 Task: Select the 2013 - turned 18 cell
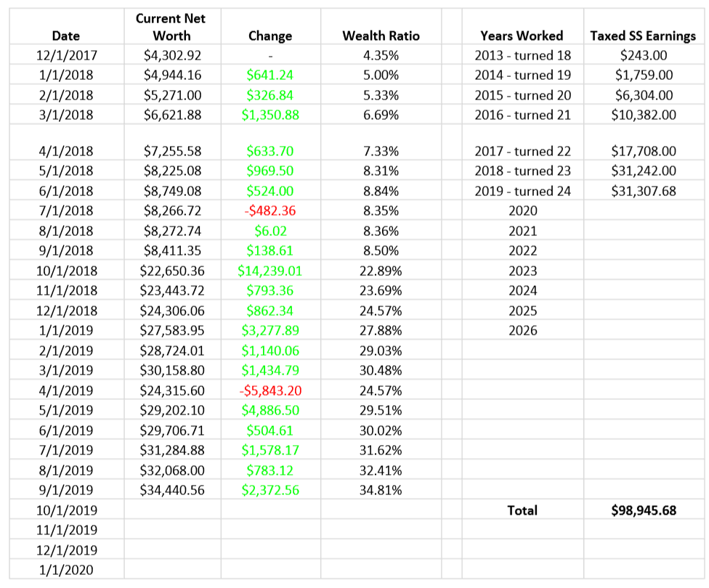coord(522,55)
